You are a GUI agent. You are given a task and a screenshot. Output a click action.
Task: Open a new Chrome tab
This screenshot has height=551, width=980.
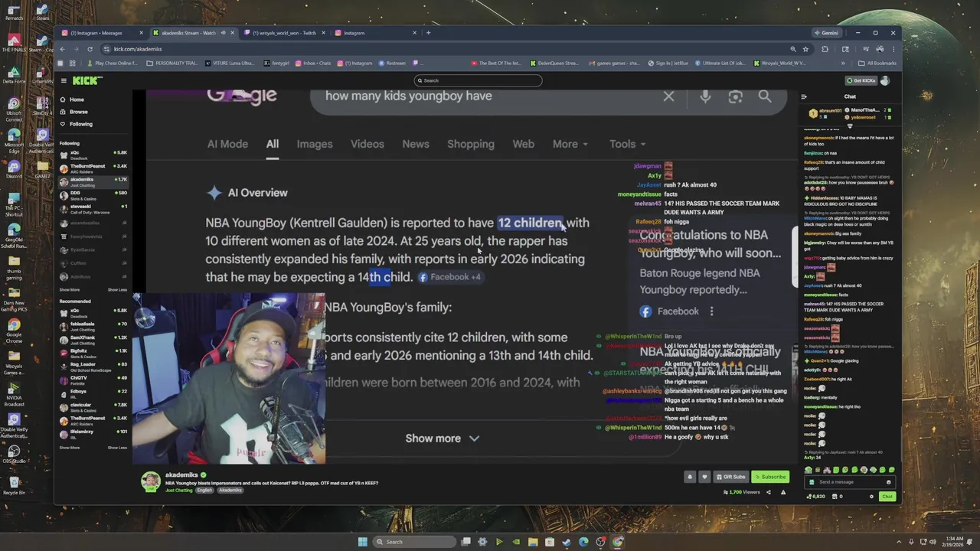[428, 33]
